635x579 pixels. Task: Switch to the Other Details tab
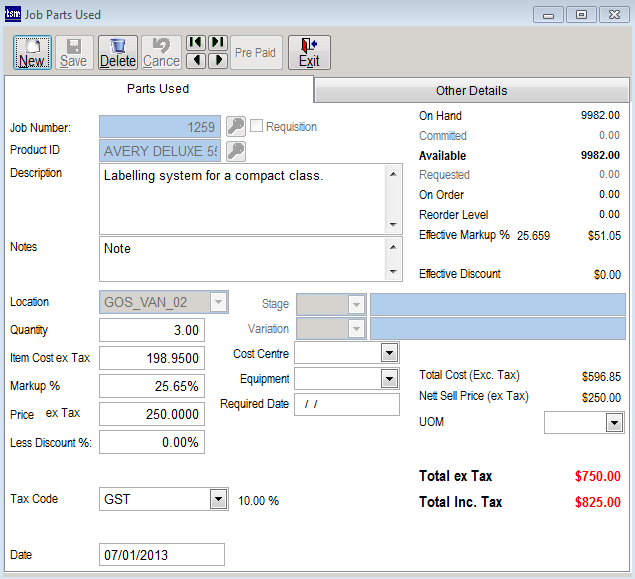(x=471, y=91)
